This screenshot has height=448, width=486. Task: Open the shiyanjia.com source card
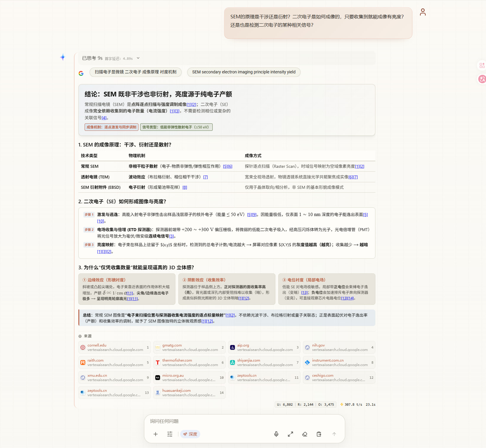264,362
